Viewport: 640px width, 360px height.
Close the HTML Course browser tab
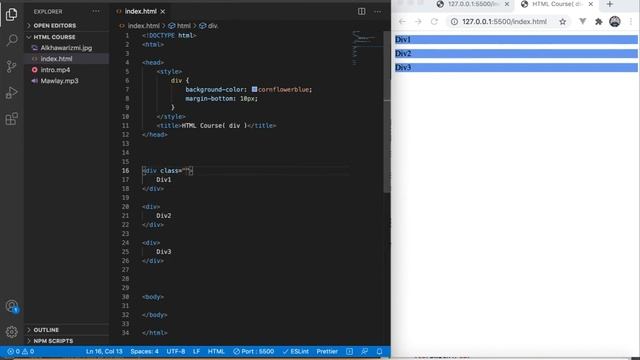tap(591, 4)
